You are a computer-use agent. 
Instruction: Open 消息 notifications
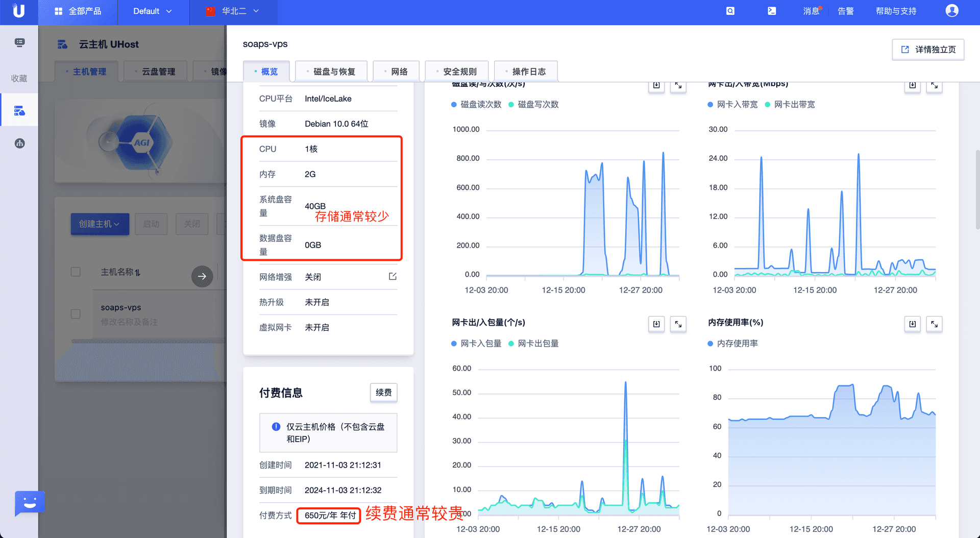(811, 11)
